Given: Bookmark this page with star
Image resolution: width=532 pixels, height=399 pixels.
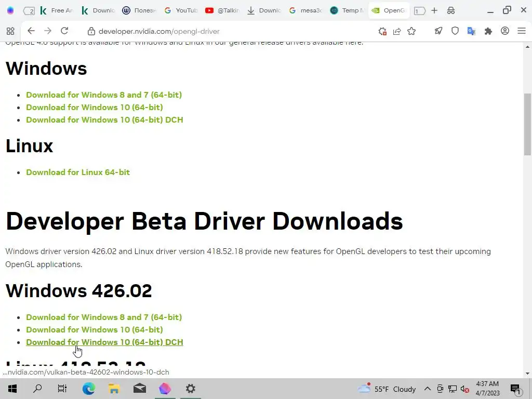Looking at the screenshot, I should 411,31.
